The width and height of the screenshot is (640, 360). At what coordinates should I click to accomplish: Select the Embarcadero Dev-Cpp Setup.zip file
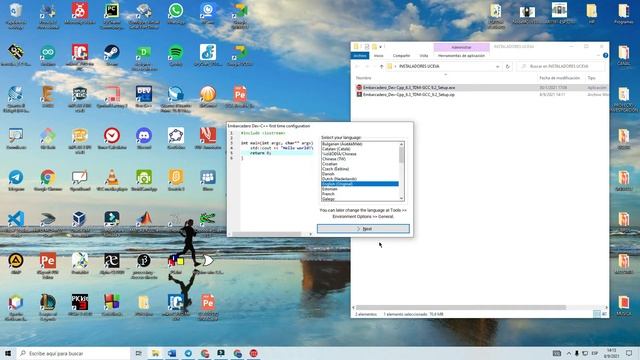point(409,94)
